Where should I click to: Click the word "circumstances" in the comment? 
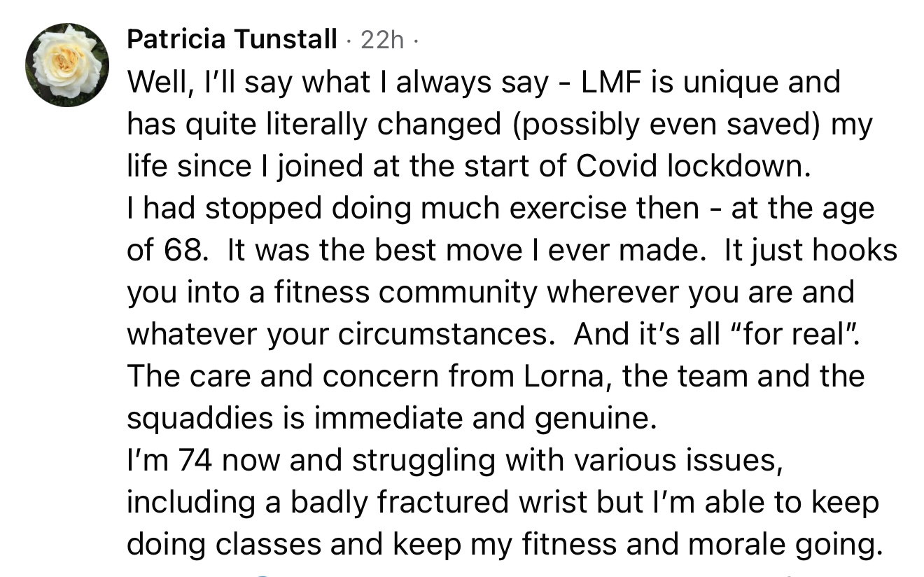coord(442,335)
